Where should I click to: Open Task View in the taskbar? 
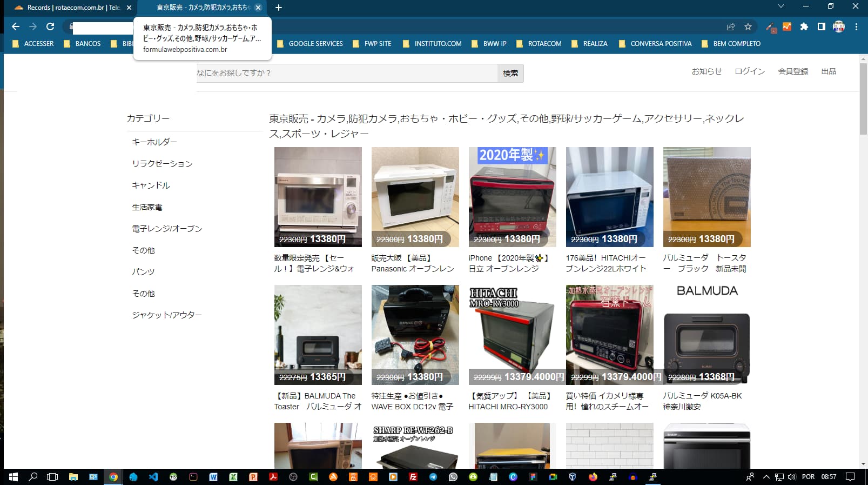pos(52,477)
